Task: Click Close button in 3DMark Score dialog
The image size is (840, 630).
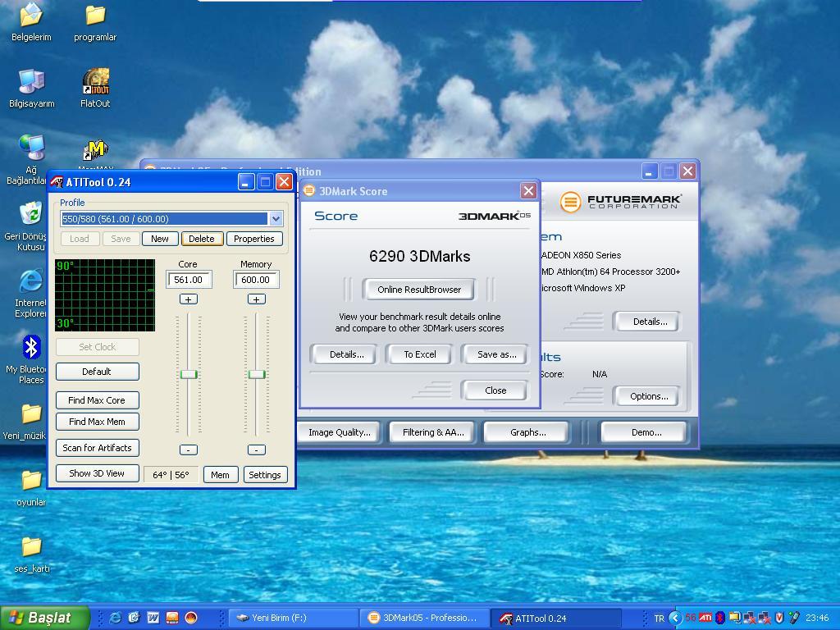Action: (x=495, y=390)
